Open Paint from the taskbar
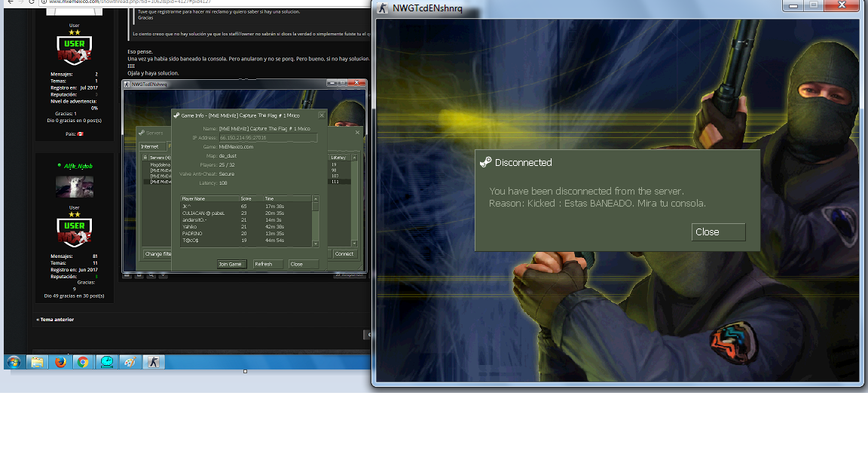This screenshot has width=868, height=463. [x=130, y=362]
